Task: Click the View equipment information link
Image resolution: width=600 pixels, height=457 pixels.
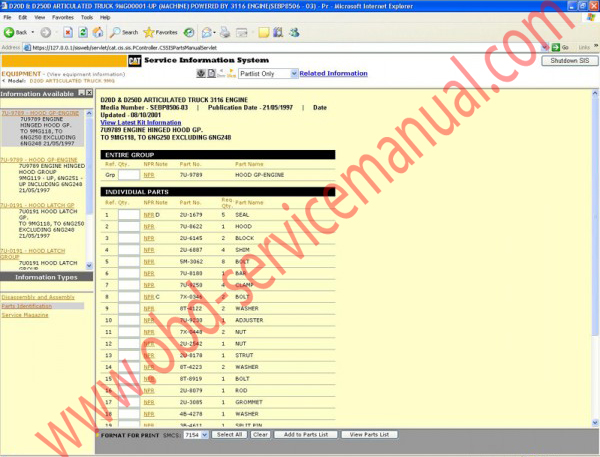Action: click(x=86, y=74)
